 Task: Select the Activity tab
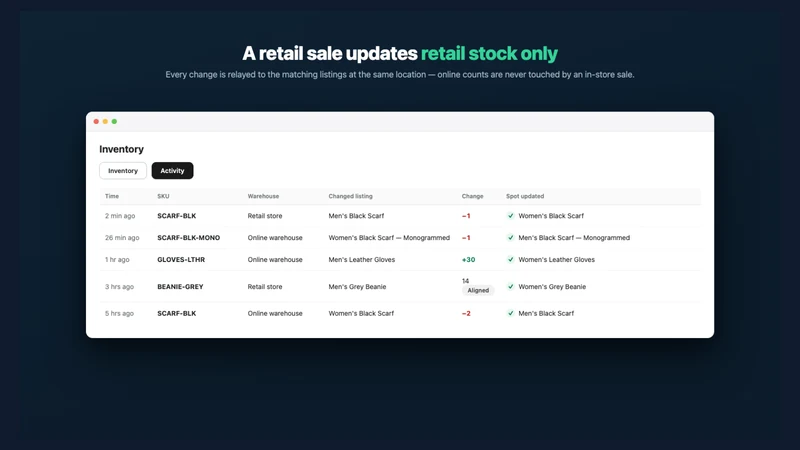(172, 170)
